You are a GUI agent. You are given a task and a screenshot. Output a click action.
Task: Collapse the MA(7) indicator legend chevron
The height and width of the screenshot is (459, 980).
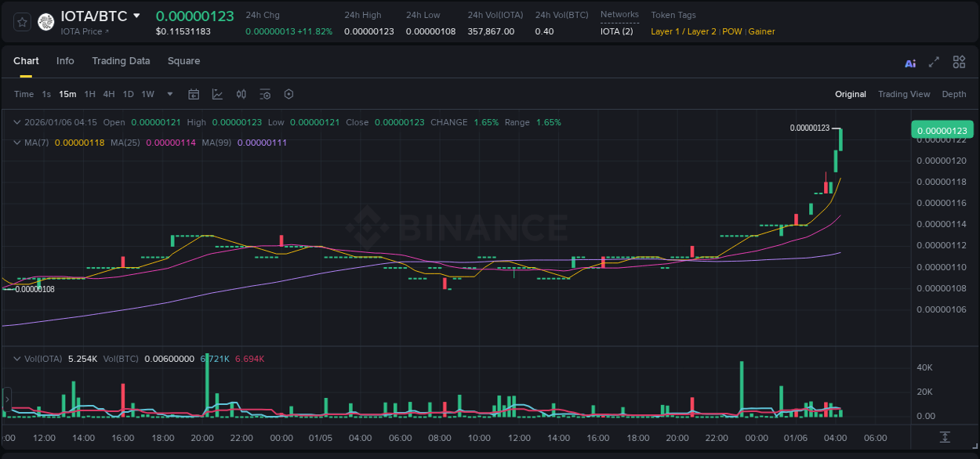[x=17, y=143]
